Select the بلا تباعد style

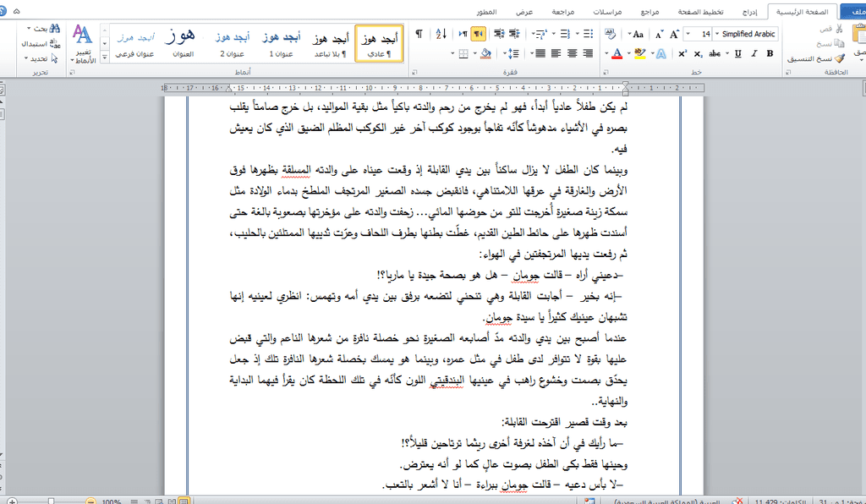point(331,44)
